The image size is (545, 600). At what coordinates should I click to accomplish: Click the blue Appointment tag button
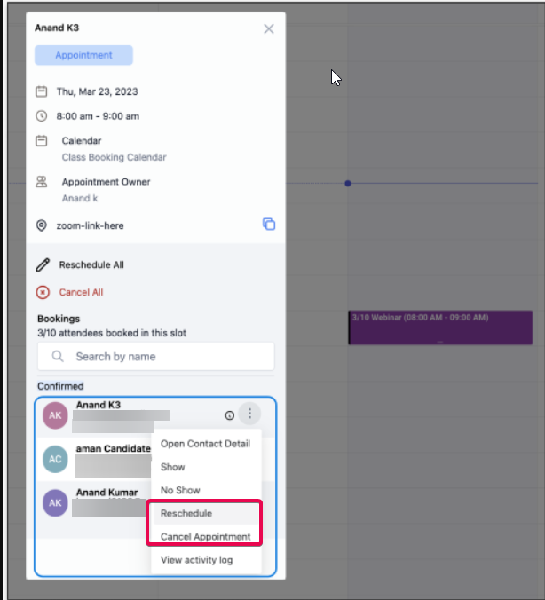[84, 55]
